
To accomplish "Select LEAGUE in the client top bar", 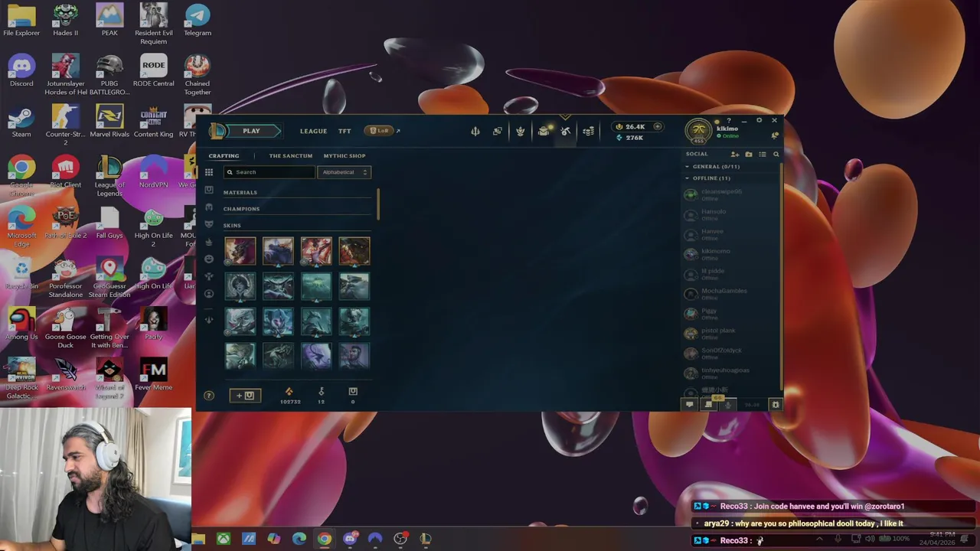I will pyautogui.click(x=313, y=132).
